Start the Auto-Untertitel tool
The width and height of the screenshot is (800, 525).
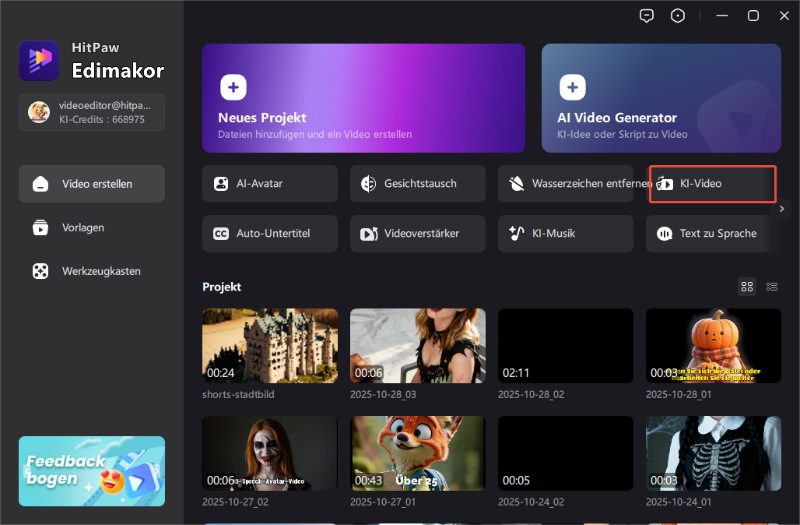pos(269,233)
